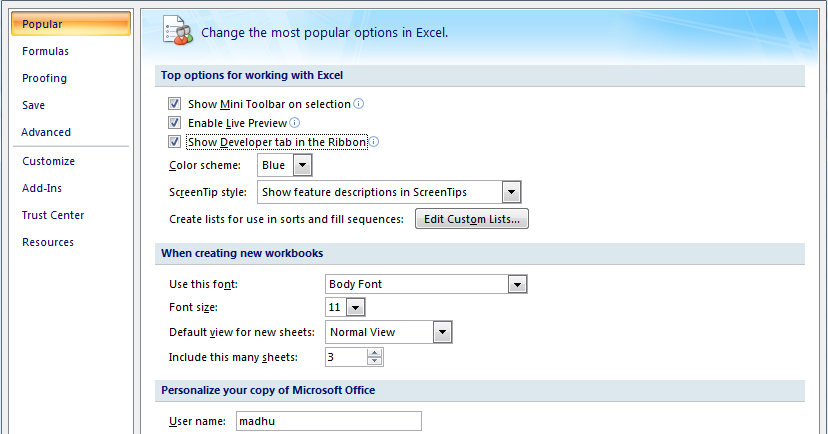Click info icon next to Enable Live Preview

(294, 123)
